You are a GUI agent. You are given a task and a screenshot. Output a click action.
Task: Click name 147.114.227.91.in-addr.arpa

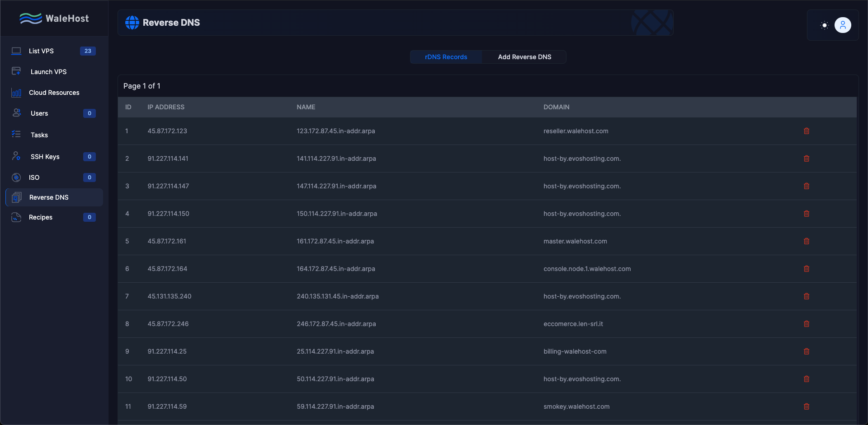(x=336, y=186)
